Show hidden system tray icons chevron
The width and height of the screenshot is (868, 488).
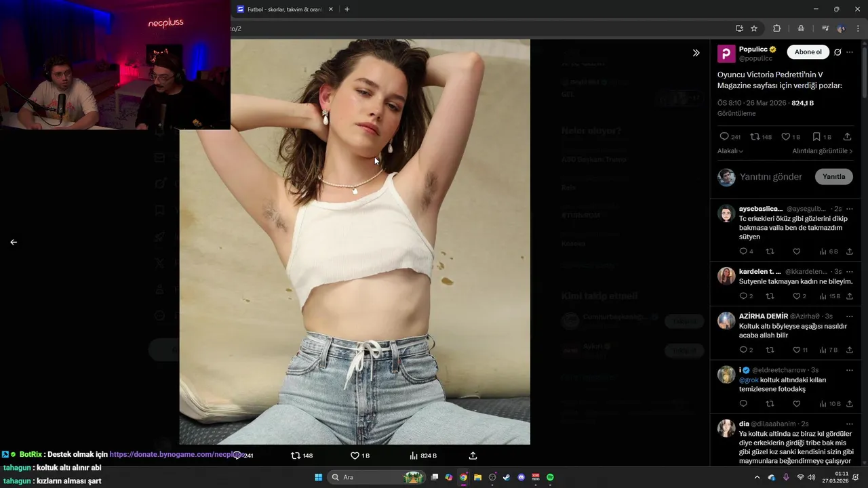[757, 477]
